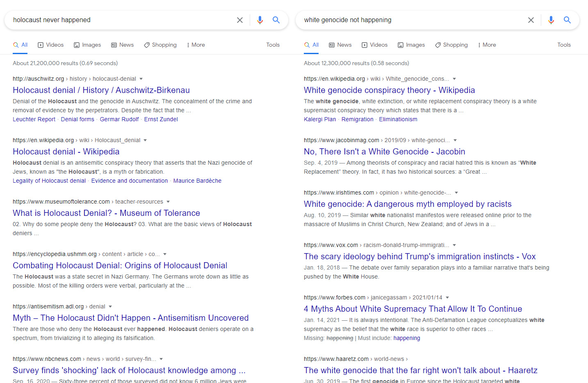Follow the 'Denial forms' sitelink
Viewport: 588px width, 383px height.
(77, 120)
